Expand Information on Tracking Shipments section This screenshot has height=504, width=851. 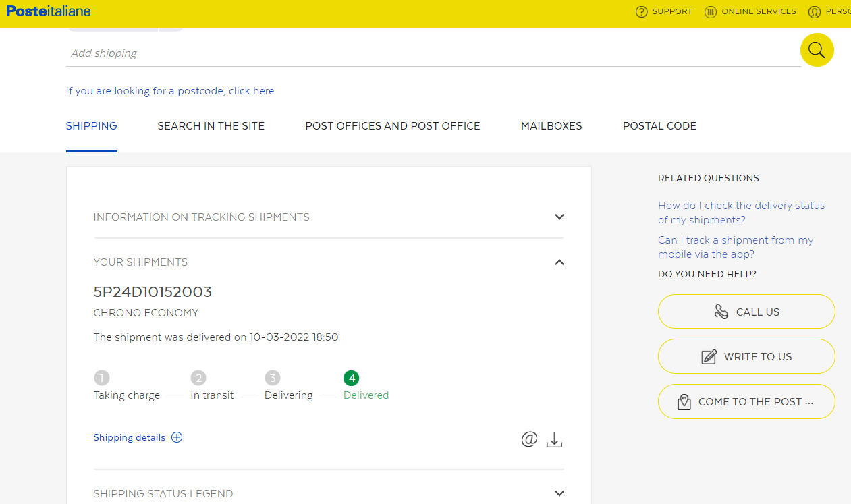pos(559,217)
